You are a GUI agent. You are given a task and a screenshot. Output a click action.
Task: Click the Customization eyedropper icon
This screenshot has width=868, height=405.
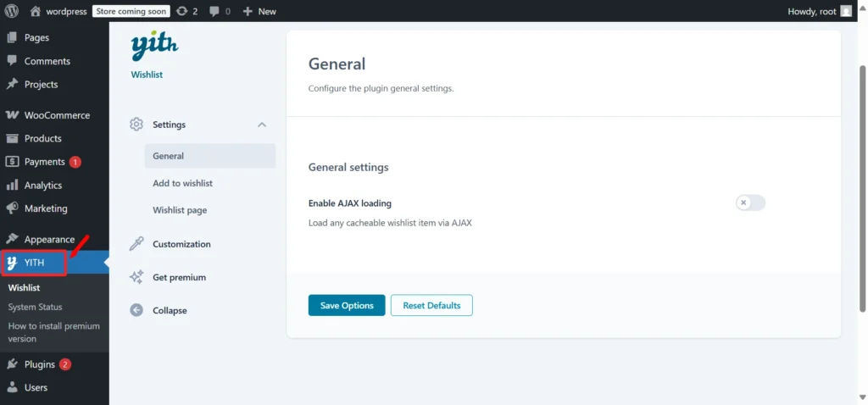click(136, 244)
